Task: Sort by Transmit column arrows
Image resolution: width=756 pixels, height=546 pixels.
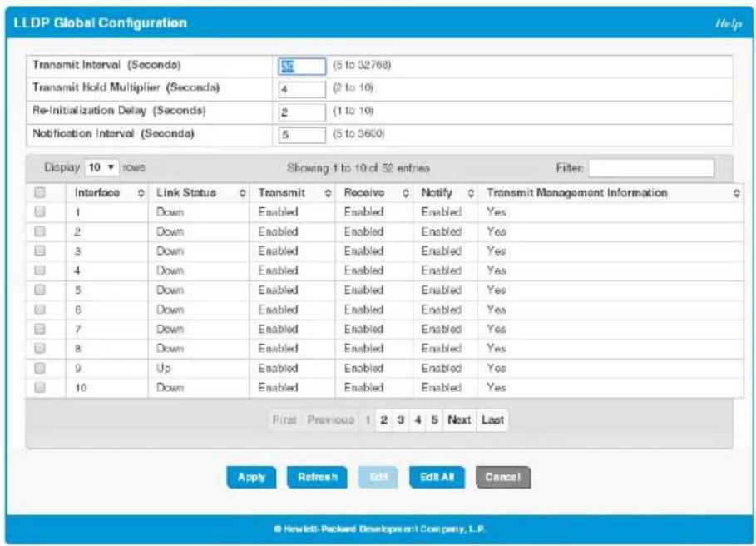Action: 328,193
